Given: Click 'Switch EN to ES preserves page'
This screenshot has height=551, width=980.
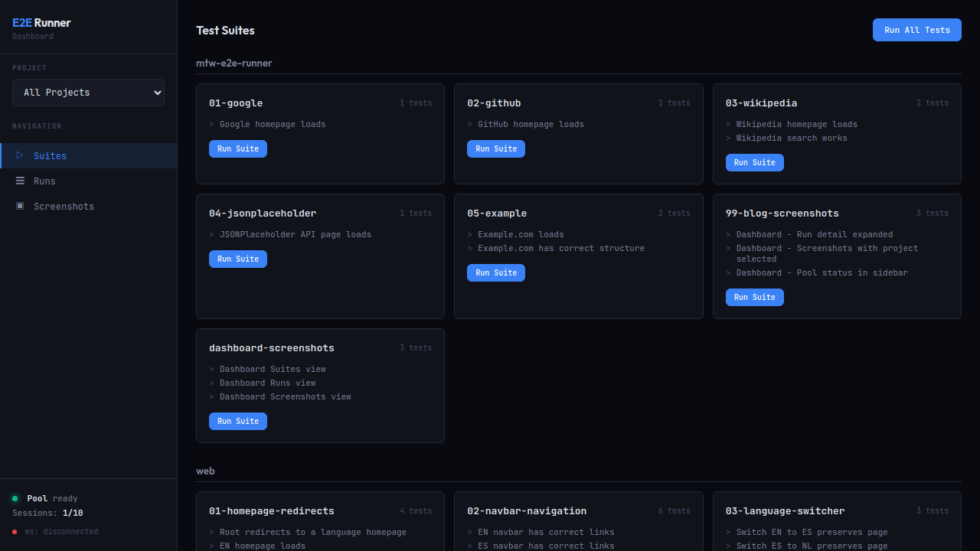Looking at the screenshot, I should pos(812,532).
